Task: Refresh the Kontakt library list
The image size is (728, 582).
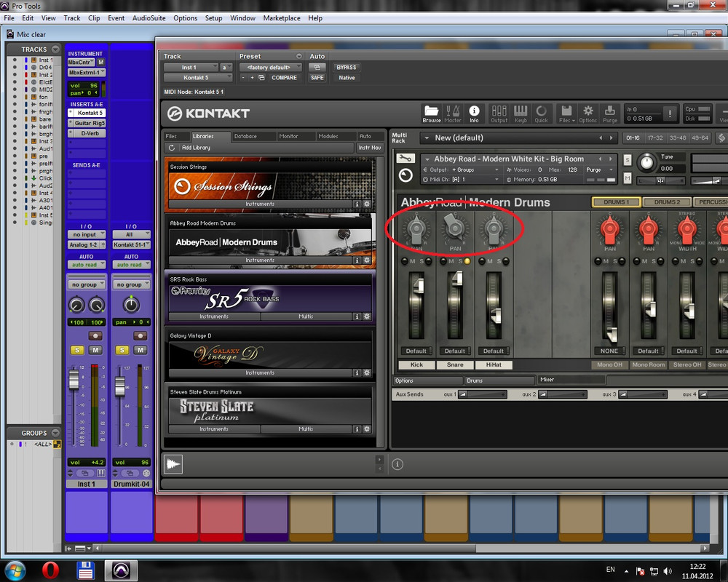Action: pos(172,148)
